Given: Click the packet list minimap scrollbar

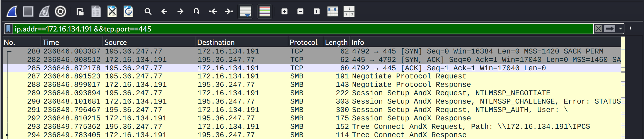Looking at the screenshot, I should tap(623, 88).
